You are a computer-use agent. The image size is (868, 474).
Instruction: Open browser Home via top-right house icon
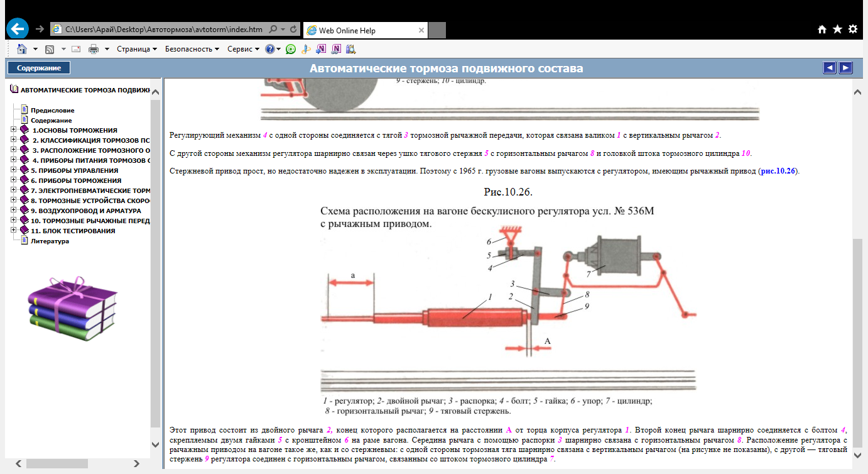pyautogui.click(x=822, y=30)
